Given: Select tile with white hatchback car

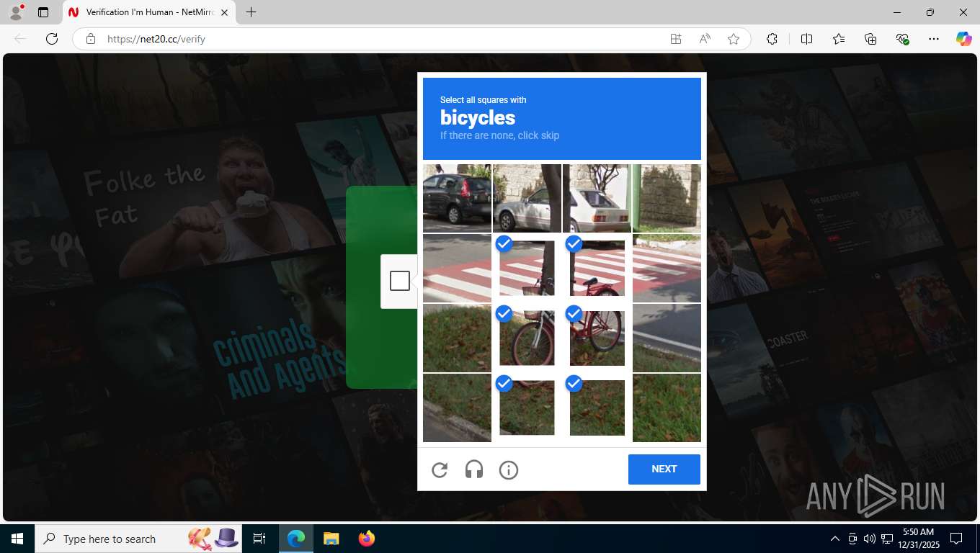Looking at the screenshot, I should pos(597,198).
